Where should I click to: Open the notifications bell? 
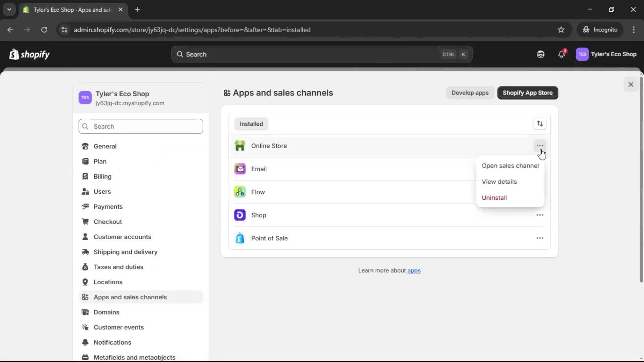pyautogui.click(x=562, y=54)
